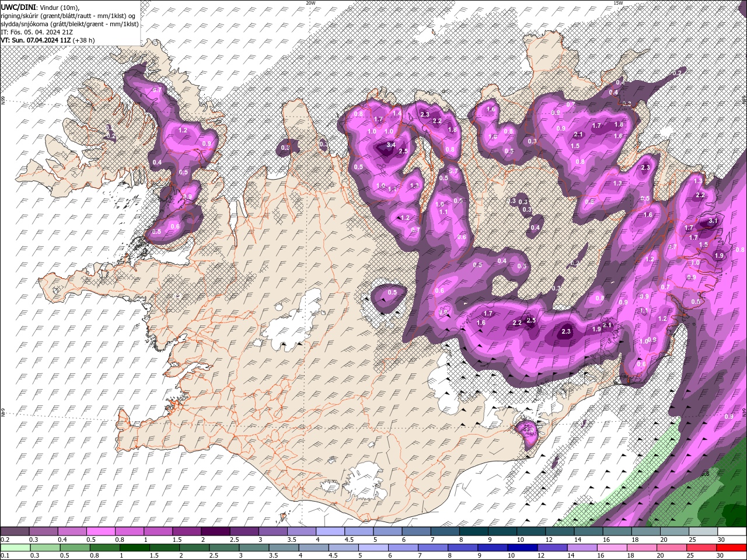Click the '30' label on the green rain scale

[721, 556]
